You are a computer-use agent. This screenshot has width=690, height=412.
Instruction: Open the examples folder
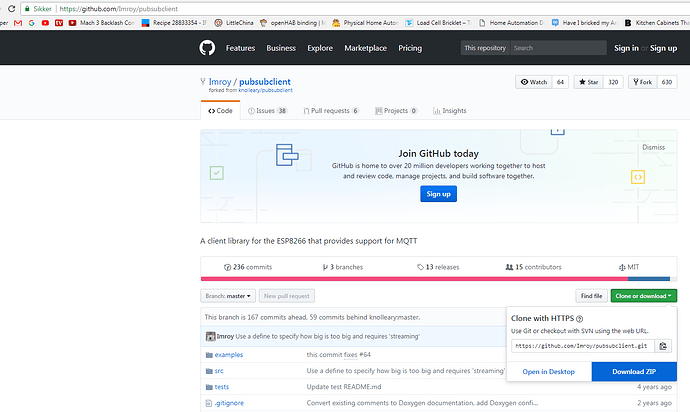pyautogui.click(x=229, y=355)
